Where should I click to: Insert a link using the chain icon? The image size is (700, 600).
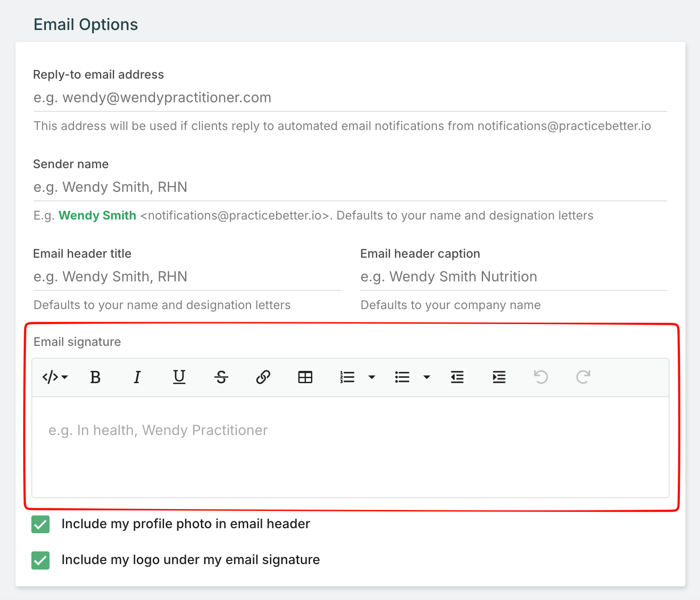pos(263,377)
